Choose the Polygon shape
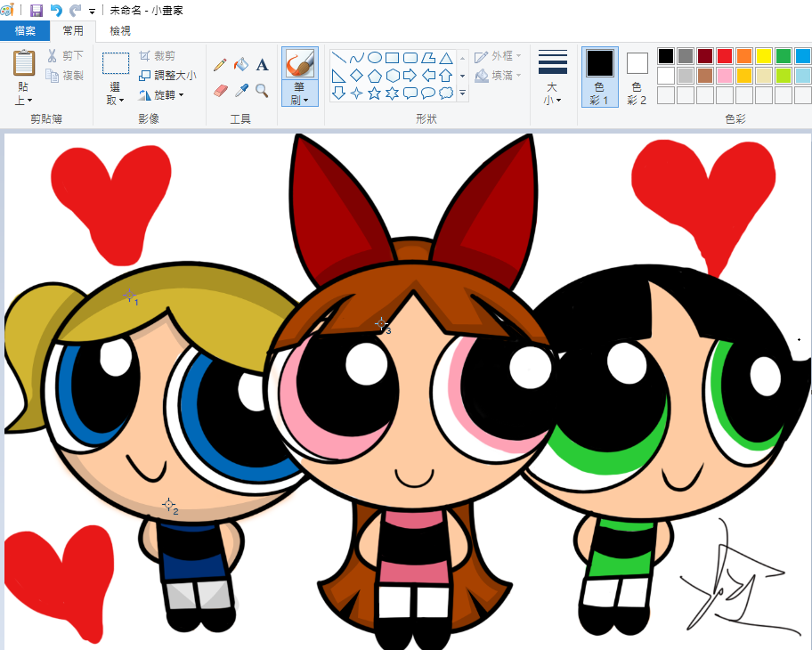 coord(428,58)
